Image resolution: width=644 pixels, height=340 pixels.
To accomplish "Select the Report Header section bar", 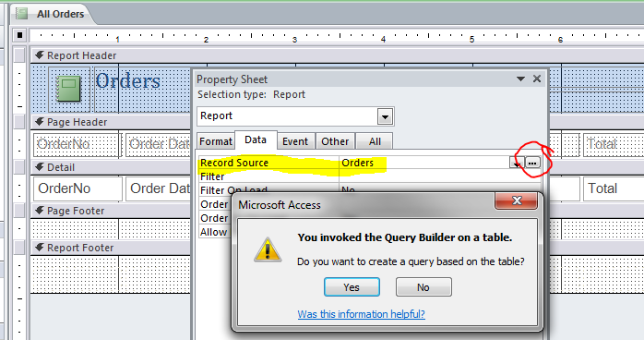I will (111, 55).
